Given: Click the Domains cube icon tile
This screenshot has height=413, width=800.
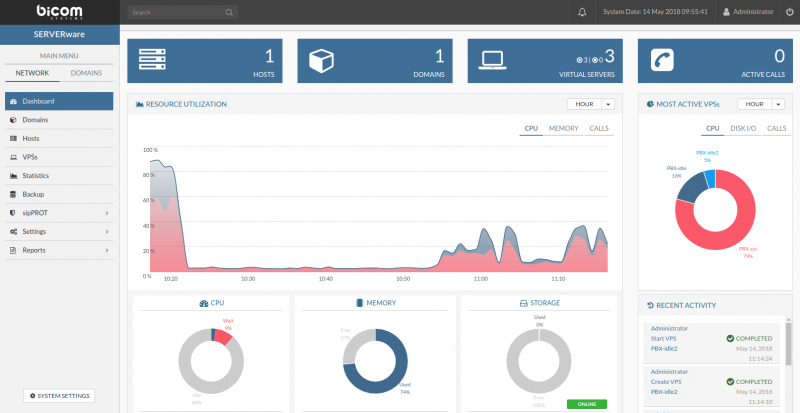Looking at the screenshot, I should [321, 61].
